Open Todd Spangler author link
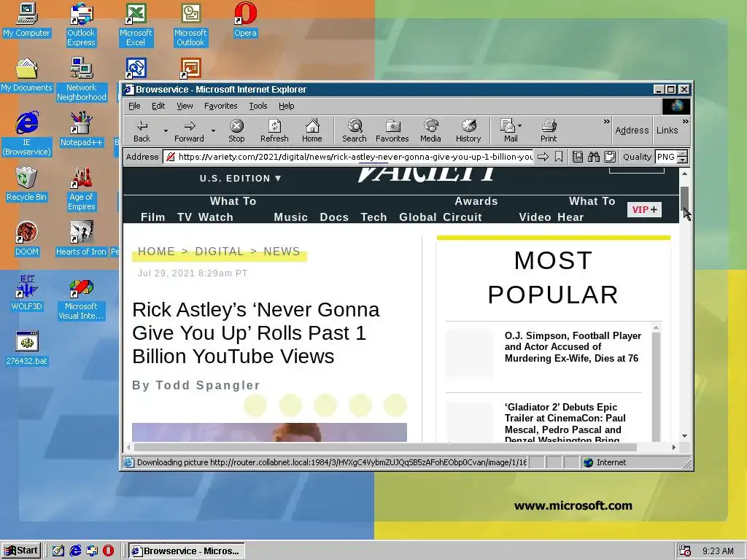 pyautogui.click(x=208, y=385)
